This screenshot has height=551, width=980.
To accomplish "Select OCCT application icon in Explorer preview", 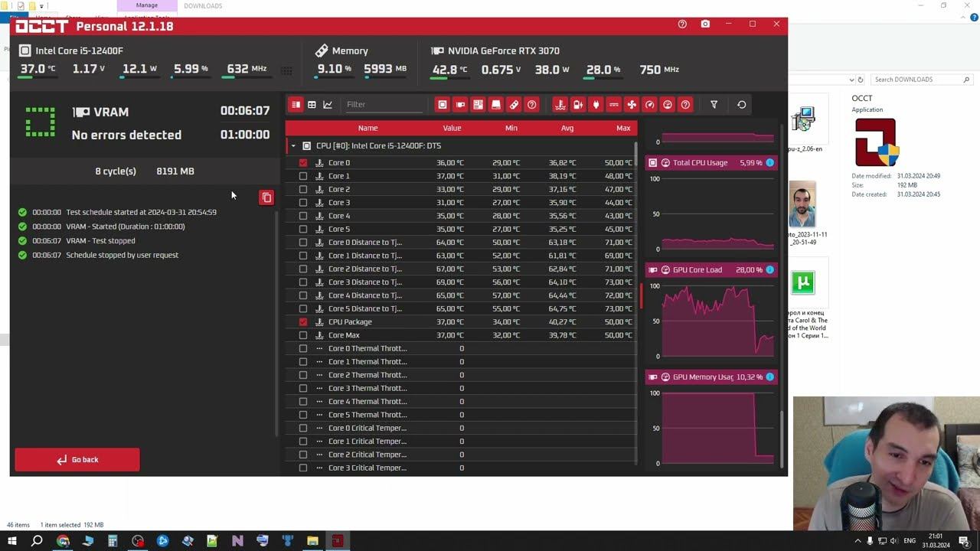I will pos(875,142).
